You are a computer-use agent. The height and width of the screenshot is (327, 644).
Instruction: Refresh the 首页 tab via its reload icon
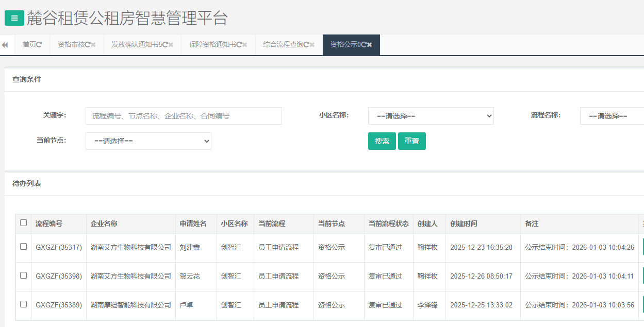coord(39,45)
